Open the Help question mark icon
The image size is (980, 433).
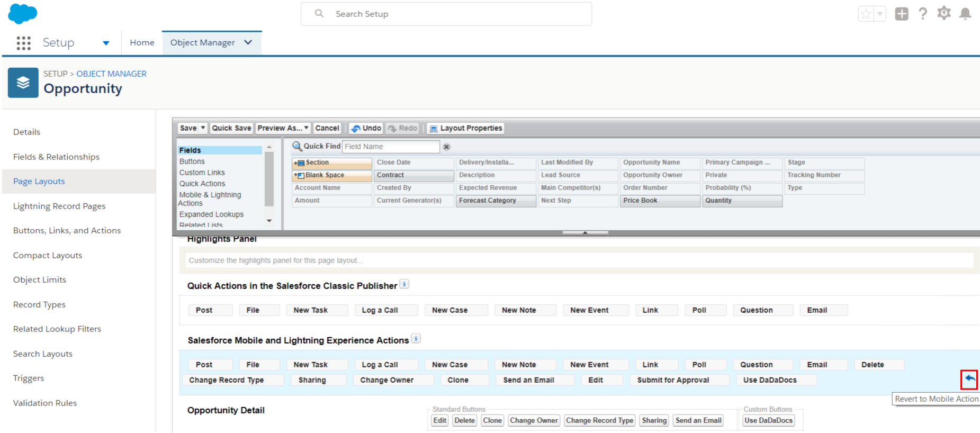(923, 14)
